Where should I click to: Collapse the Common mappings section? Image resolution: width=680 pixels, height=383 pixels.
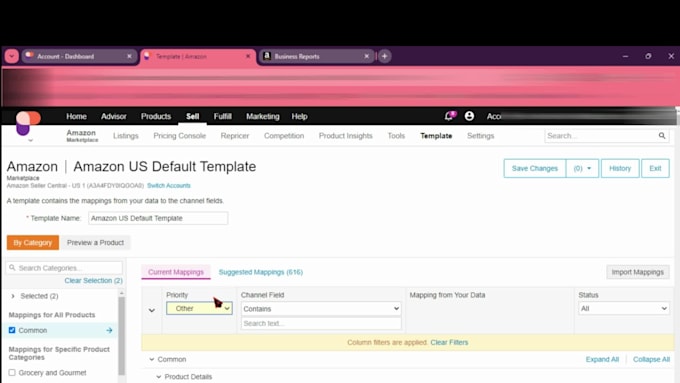[x=151, y=360]
